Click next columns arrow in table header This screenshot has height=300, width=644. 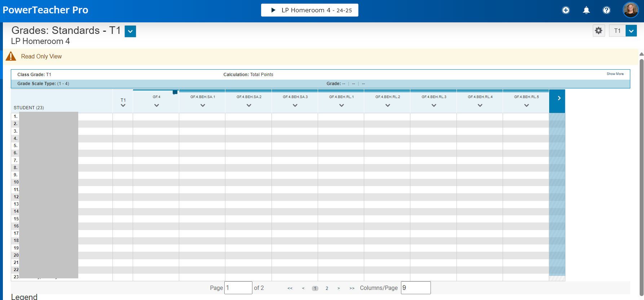(559, 98)
